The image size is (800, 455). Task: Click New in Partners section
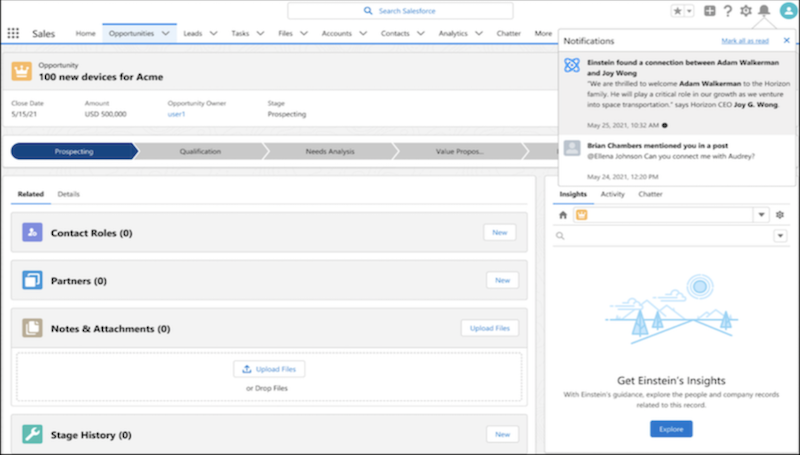tap(503, 280)
